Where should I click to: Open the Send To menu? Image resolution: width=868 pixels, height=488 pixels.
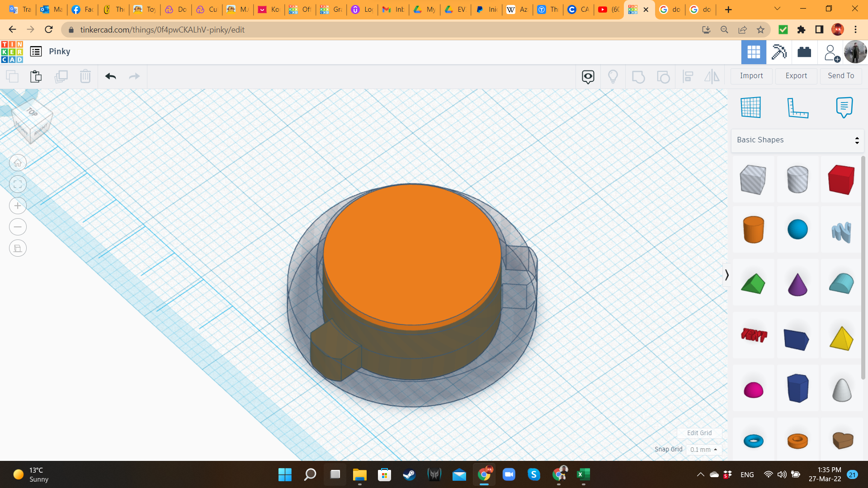click(x=841, y=76)
